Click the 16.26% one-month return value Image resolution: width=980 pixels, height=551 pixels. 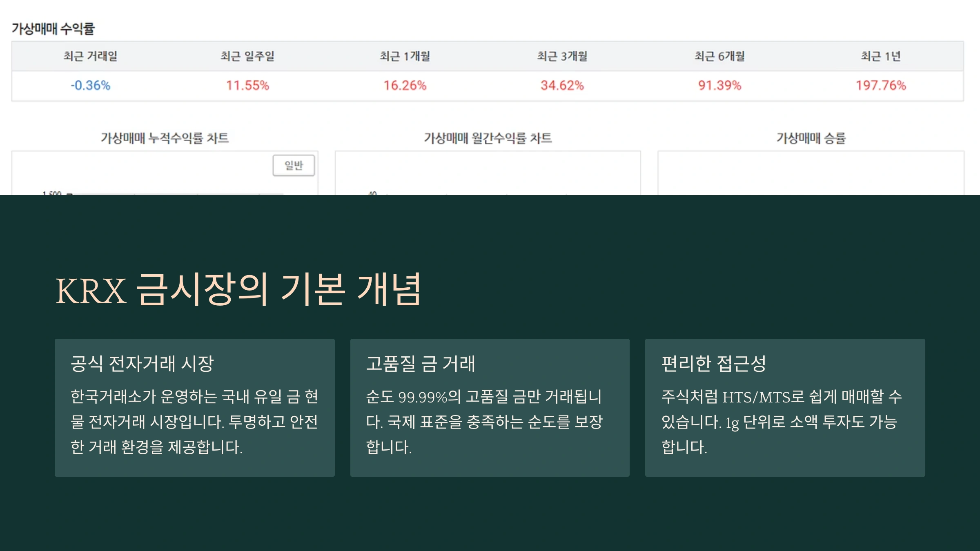tap(405, 85)
